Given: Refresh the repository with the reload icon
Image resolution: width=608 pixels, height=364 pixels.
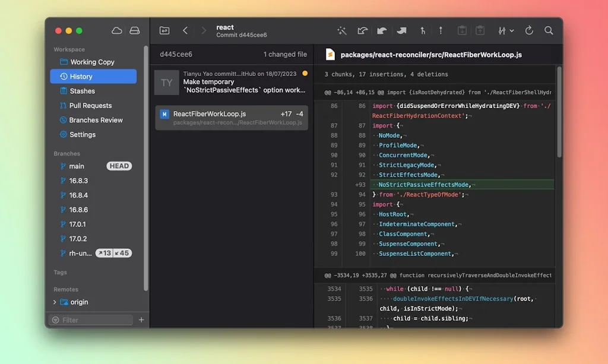Looking at the screenshot, I should 529,30.
